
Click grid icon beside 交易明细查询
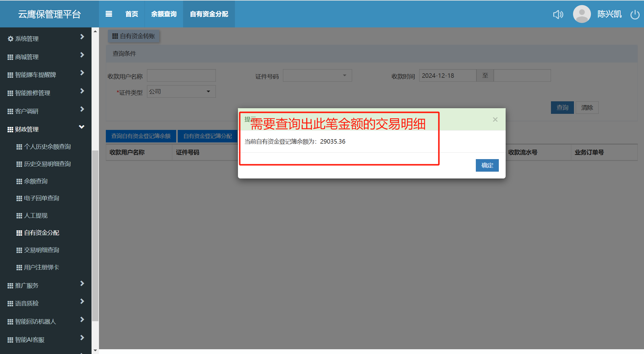[x=19, y=250]
